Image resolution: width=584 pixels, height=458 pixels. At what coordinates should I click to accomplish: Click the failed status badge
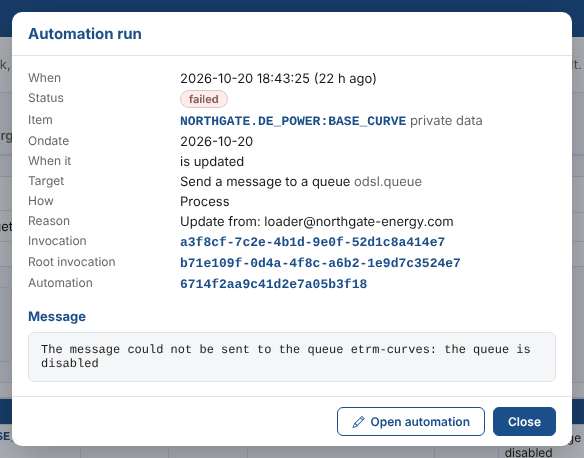(x=204, y=99)
